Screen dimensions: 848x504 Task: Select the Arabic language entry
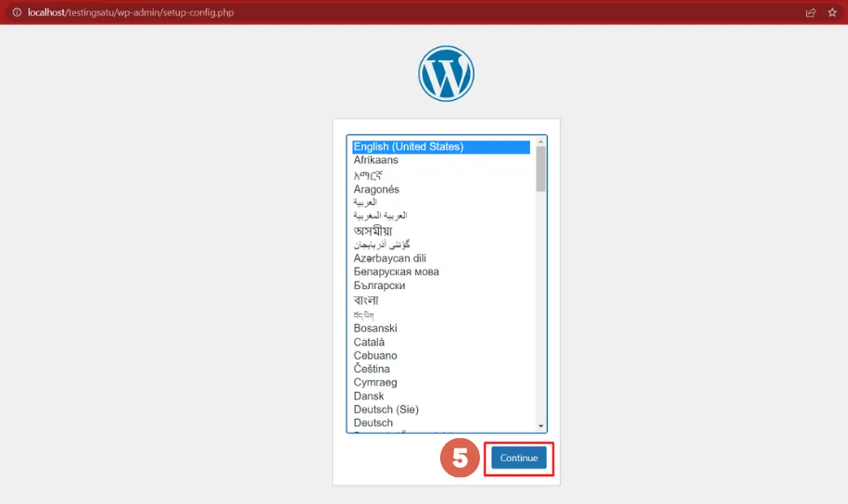click(441, 202)
